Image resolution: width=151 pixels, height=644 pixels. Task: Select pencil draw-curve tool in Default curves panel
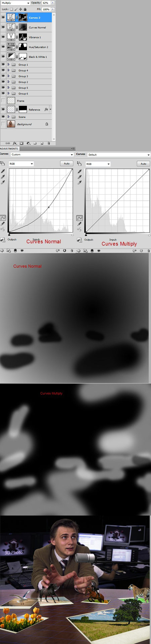(80, 223)
